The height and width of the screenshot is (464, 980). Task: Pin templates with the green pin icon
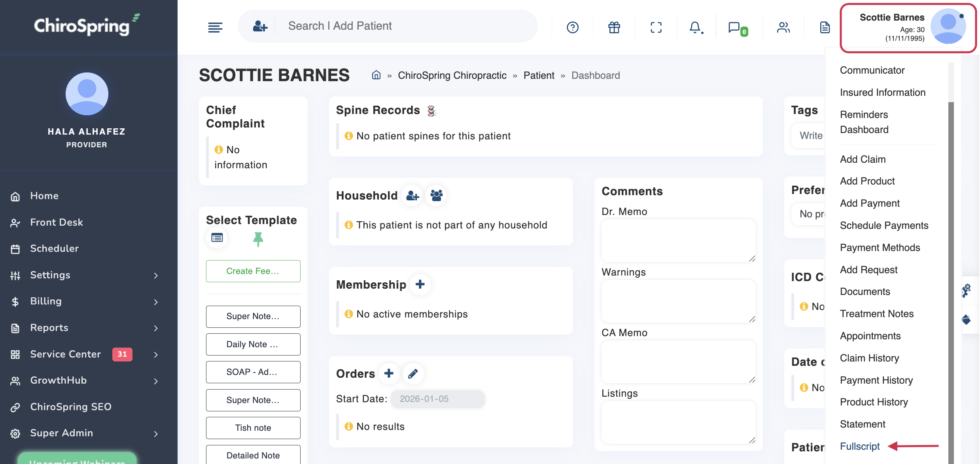pos(258,238)
